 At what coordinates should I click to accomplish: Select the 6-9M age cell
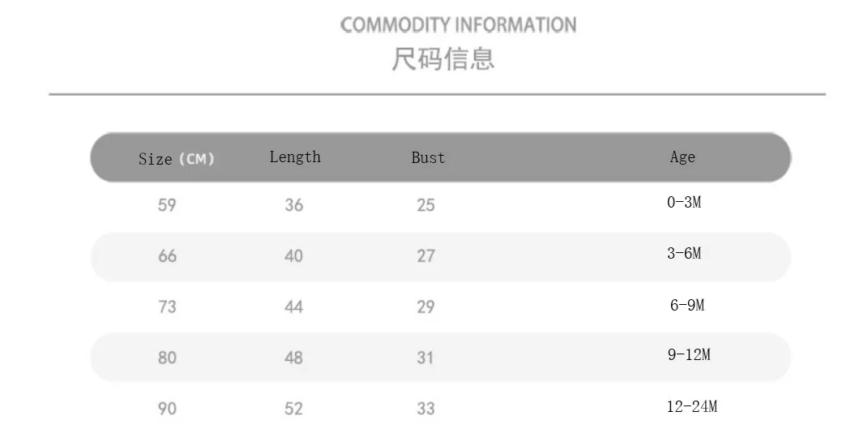(687, 306)
